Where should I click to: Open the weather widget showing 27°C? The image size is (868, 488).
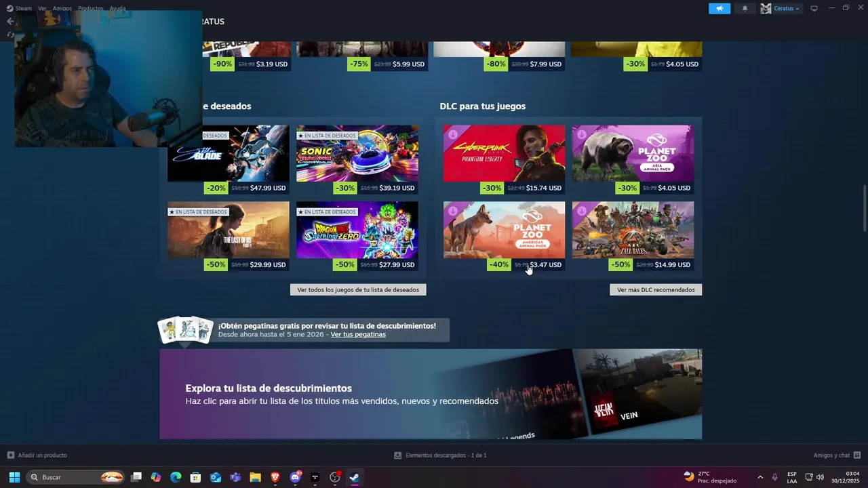click(710, 477)
